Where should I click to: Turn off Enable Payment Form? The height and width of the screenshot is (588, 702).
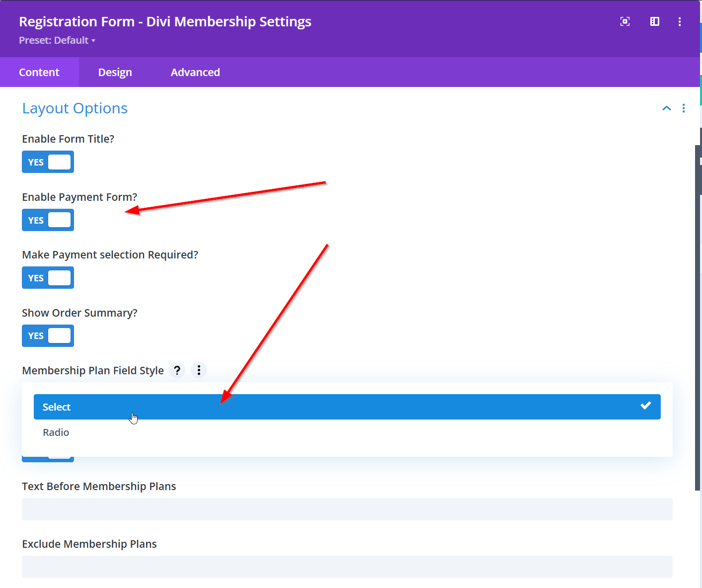click(48, 220)
